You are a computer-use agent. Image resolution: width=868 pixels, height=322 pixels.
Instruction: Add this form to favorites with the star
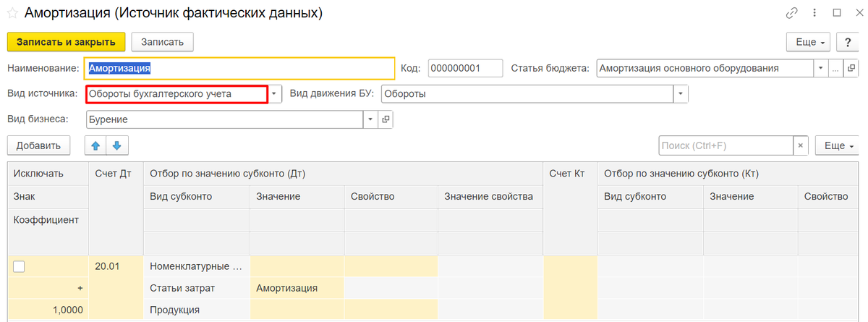click(x=12, y=14)
